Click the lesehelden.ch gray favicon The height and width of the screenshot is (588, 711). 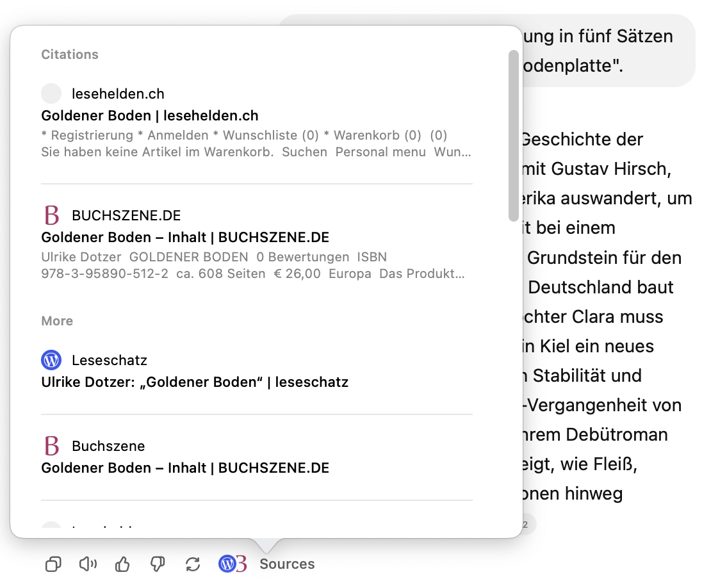click(51, 94)
